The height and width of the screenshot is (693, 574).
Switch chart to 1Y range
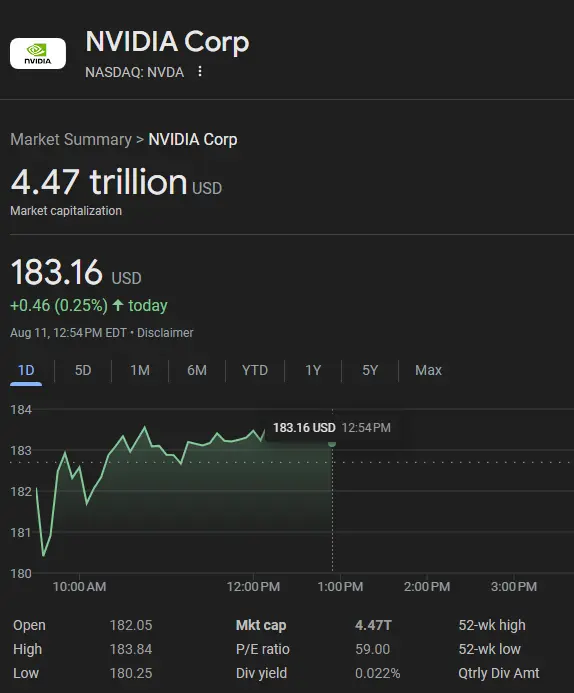tap(313, 370)
